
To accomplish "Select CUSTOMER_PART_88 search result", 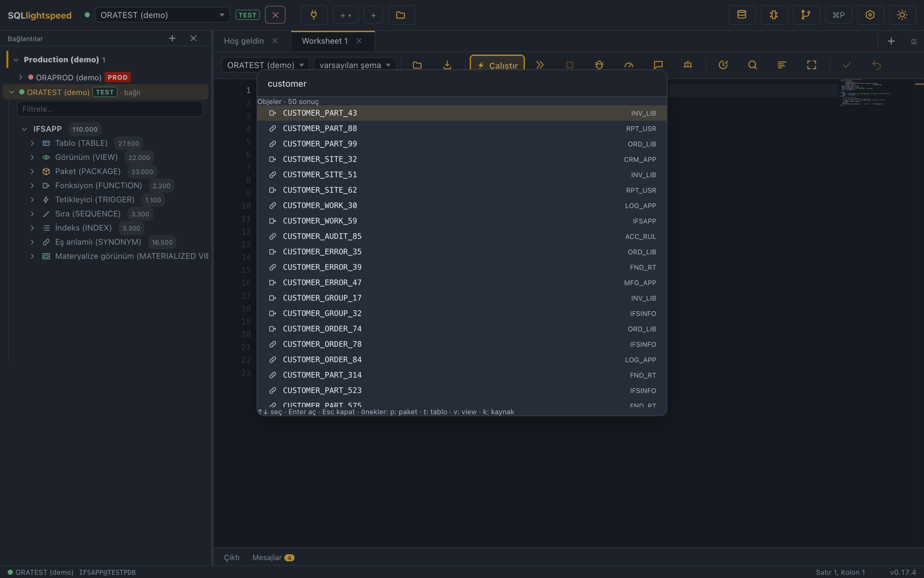I will (462, 128).
